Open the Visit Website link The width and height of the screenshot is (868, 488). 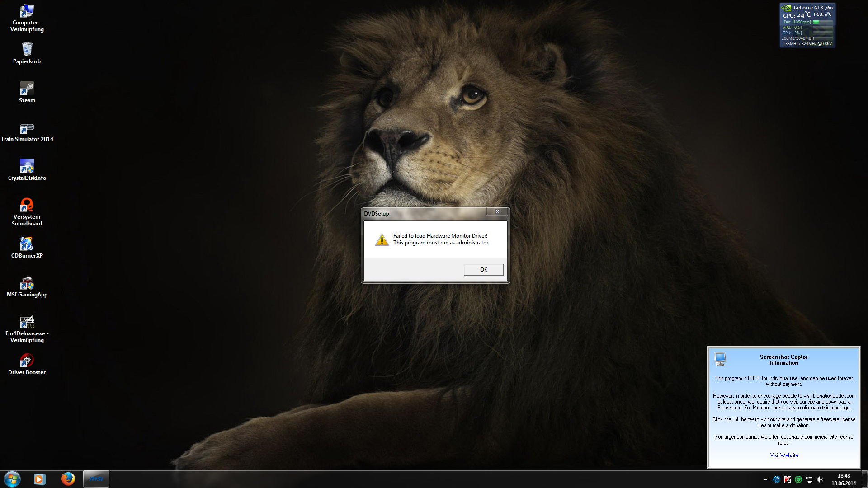pos(784,455)
